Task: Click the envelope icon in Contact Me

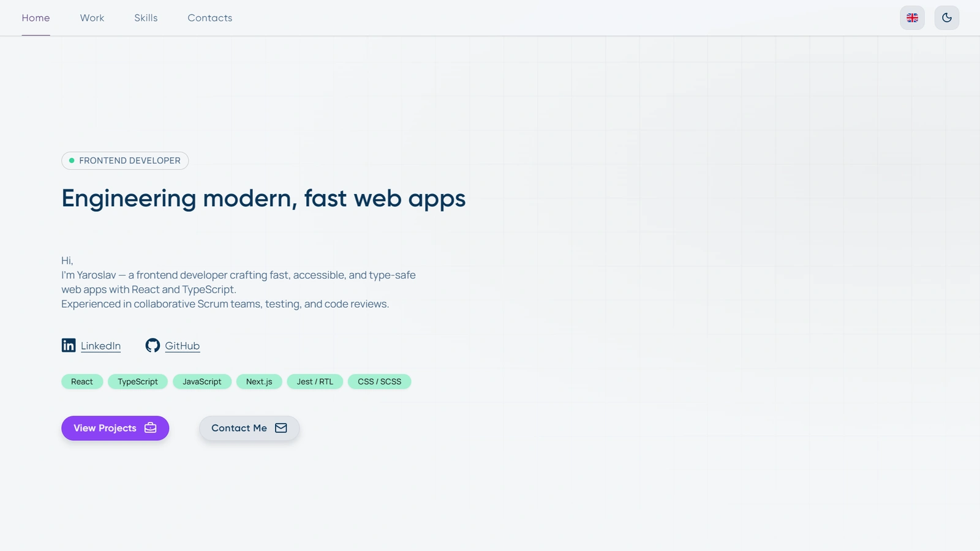Action: pyautogui.click(x=281, y=428)
